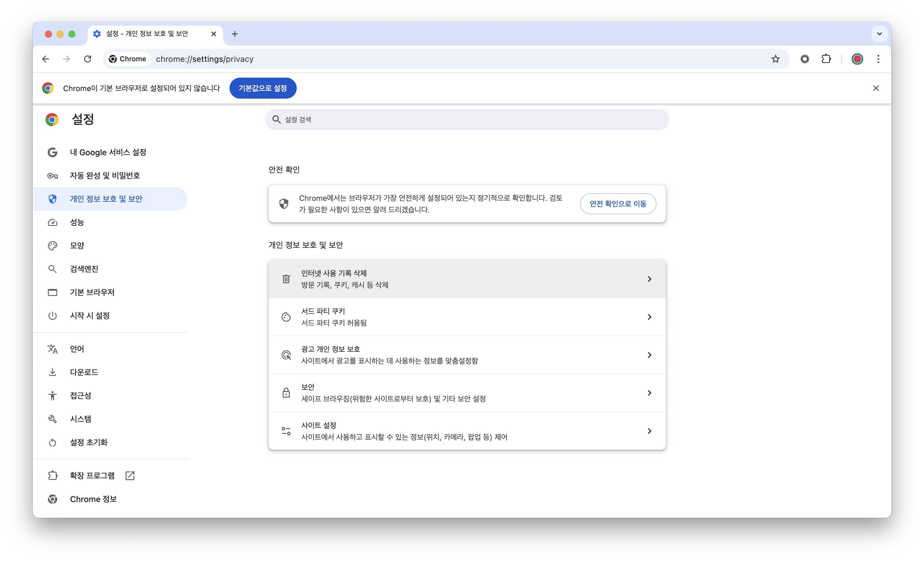Click the 언어 translate icon
Viewport: 924px width, 561px height.
[53, 349]
